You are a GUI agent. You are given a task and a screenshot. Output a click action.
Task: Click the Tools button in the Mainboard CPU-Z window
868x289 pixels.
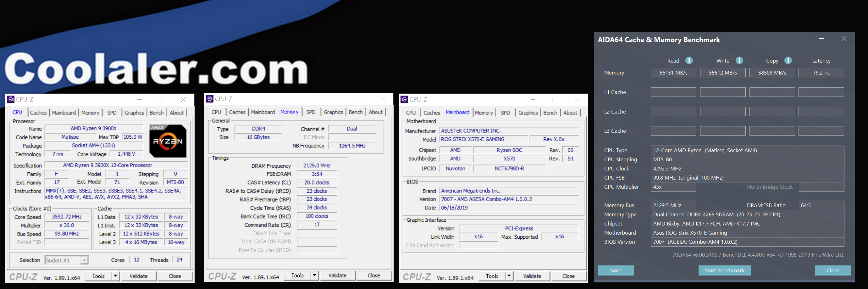click(492, 276)
